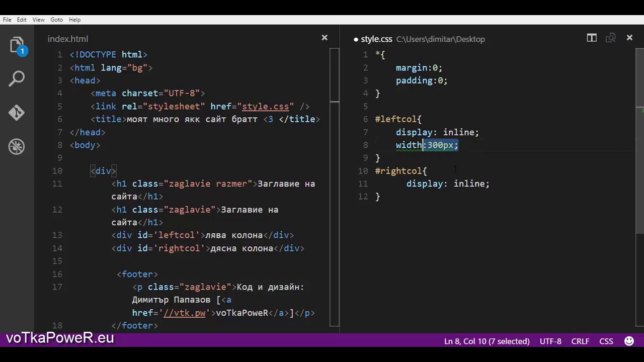Open the Git source control view
The height and width of the screenshot is (362, 644).
coord(17,113)
